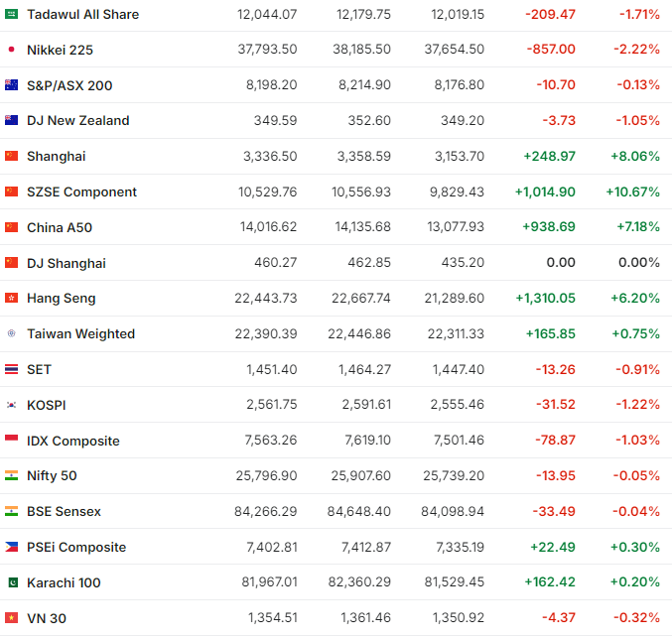The height and width of the screenshot is (640, 672).
Task: Open the IDX Composite index link
Action: click(72, 441)
